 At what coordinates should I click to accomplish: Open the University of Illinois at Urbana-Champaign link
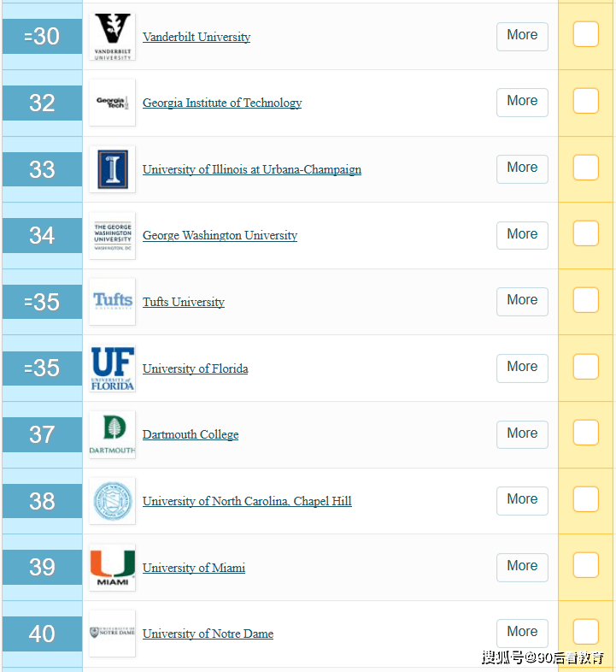[252, 170]
